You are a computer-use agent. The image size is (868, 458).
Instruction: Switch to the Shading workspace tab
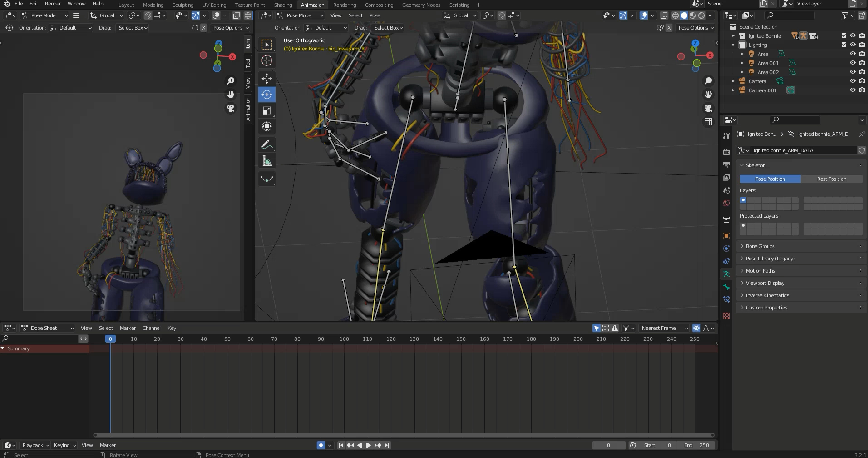tap(283, 5)
